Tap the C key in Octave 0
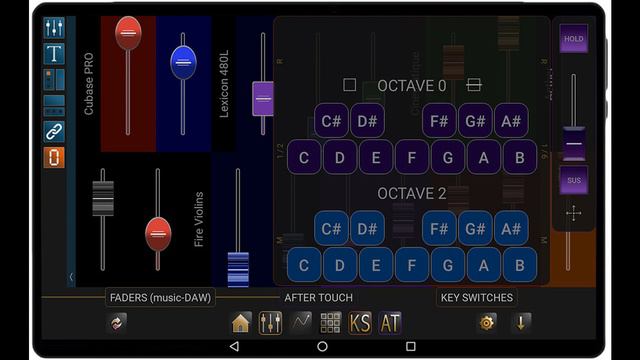The height and width of the screenshot is (360, 640). (x=304, y=157)
